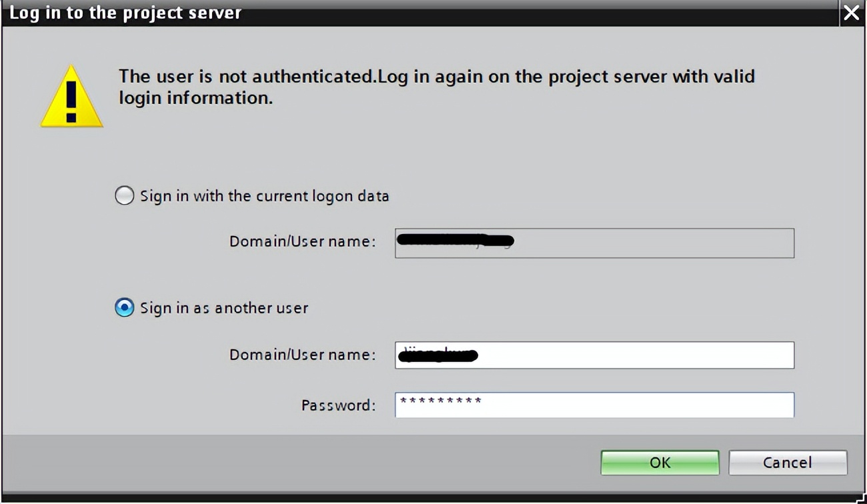
Task: Click the 'Log in to the project server' title
Action: (x=125, y=13)
